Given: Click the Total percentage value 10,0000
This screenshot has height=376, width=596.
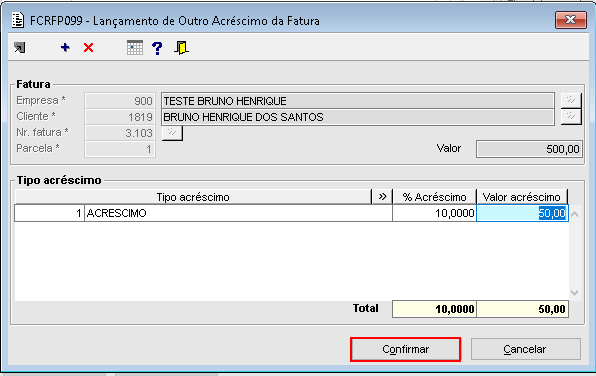Looking at the screenshot, I should [434, 309].
